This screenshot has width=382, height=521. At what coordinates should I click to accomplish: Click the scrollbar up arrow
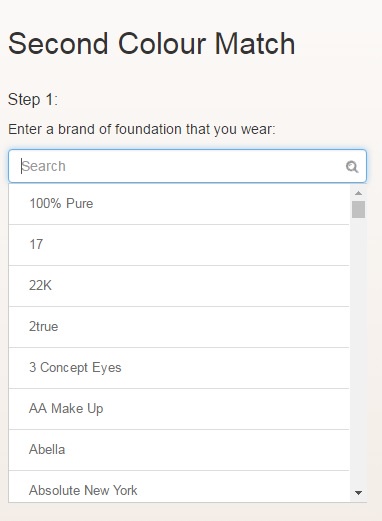(358, 193)
